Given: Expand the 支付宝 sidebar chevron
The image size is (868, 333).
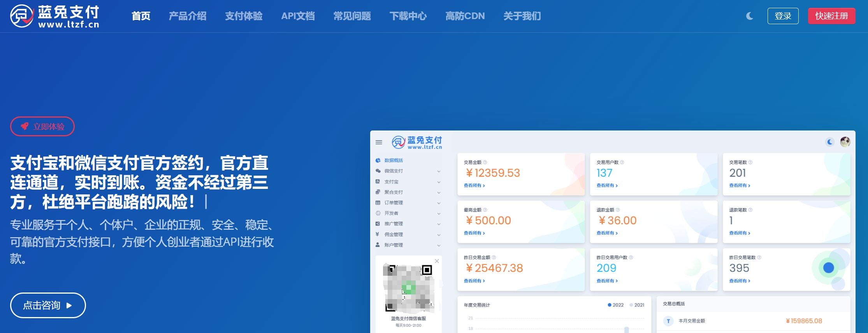Looking at the screenshot, I should pos(439,182).
